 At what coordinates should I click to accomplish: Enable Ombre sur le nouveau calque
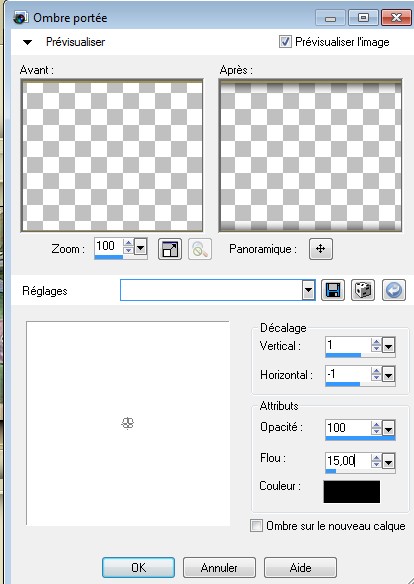(x=256, y=526)
